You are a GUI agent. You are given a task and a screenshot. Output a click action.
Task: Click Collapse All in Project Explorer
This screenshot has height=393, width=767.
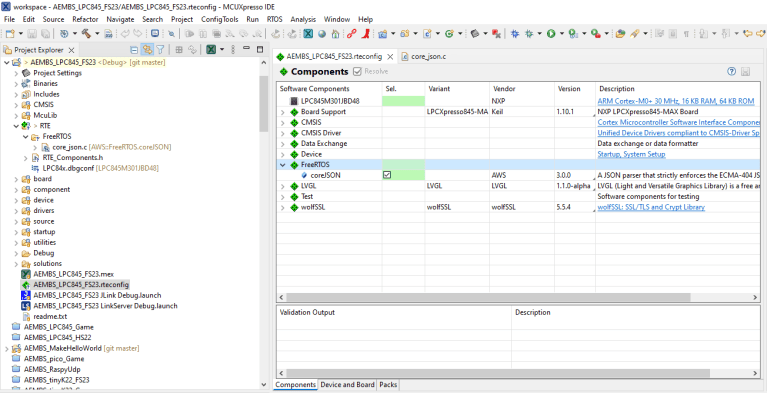click(134, 49)
